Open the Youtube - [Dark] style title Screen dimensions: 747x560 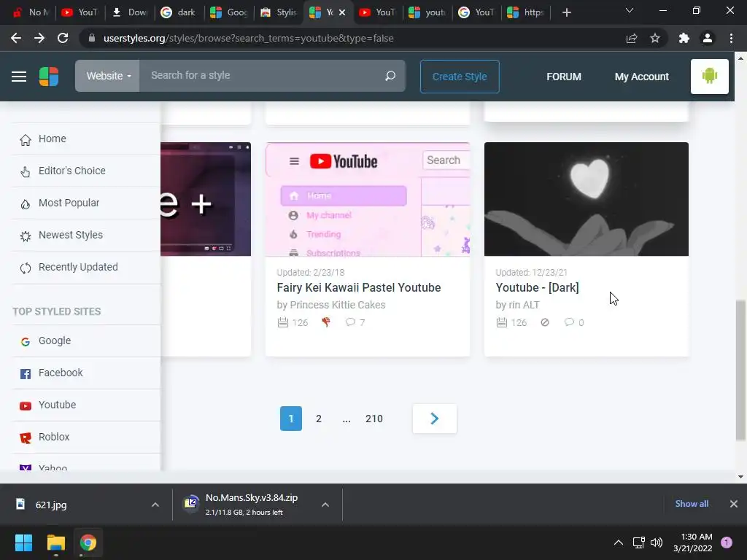pos(537,287)
